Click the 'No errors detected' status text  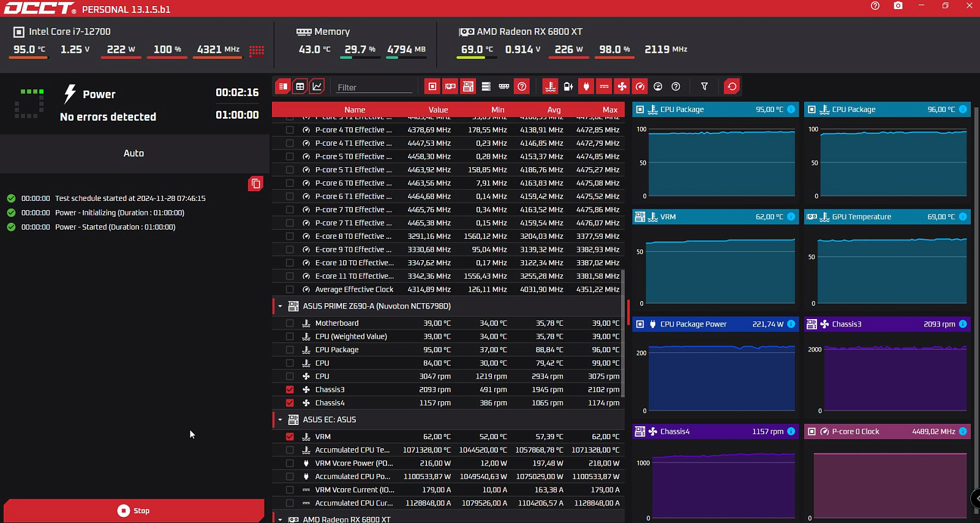point(108,116)
